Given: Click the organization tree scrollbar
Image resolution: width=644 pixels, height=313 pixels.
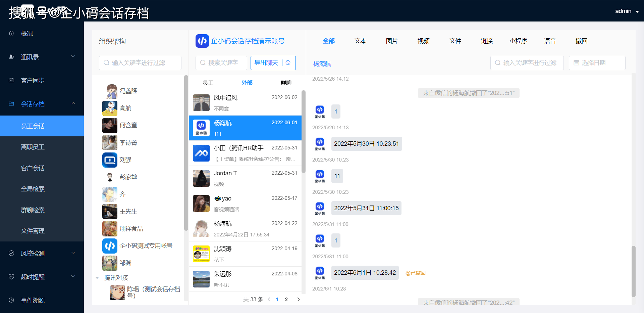Looking at the screenshot, I should (186, 153).
